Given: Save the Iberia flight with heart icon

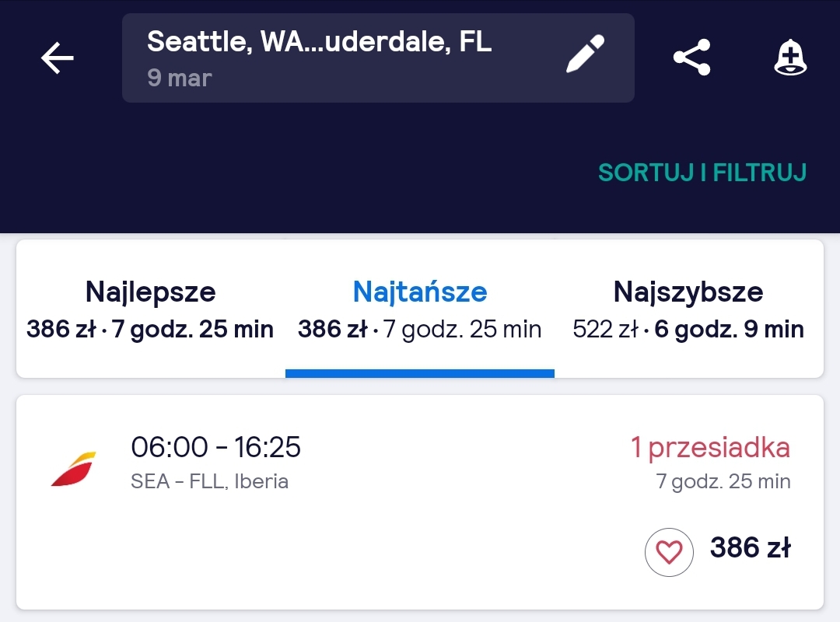Looking at the screenshot, I should coord(669,552).
